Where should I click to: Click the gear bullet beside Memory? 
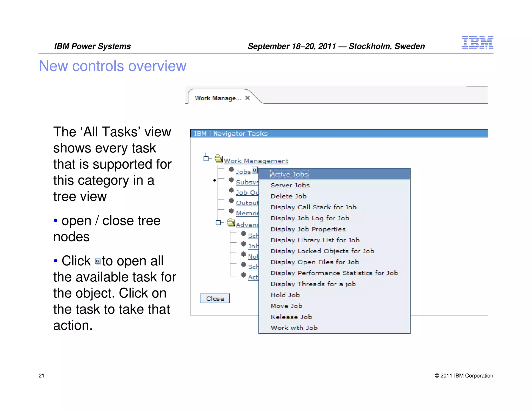231,211
